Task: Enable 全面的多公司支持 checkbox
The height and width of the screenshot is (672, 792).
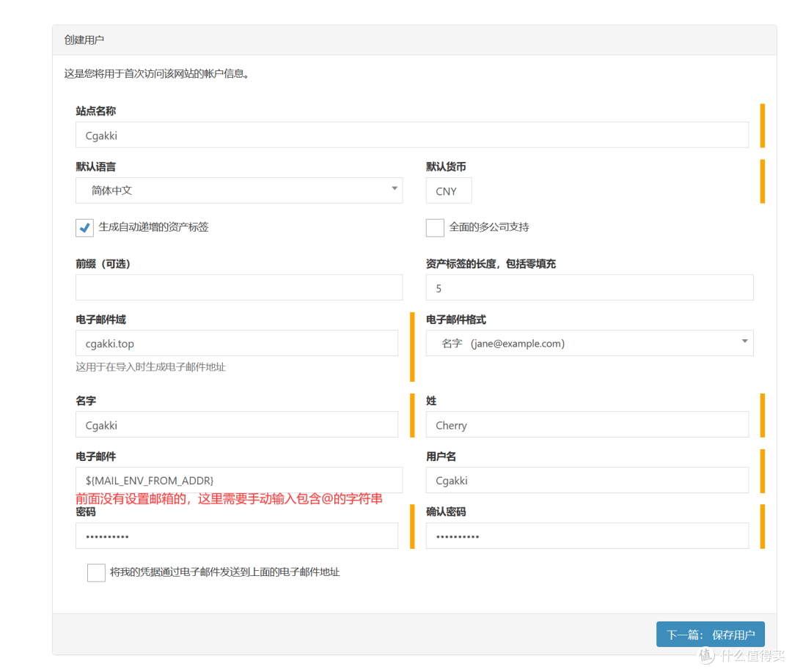Action: pyautogui.click(x=435, y=228)
